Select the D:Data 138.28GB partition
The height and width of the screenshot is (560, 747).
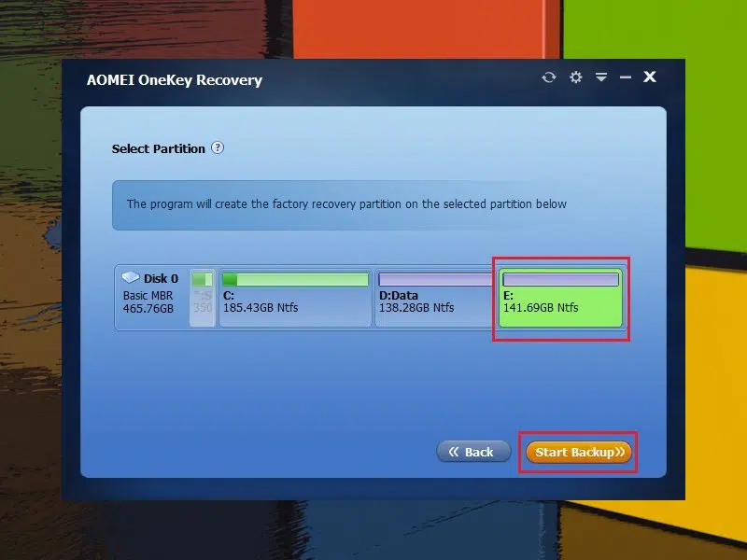pos(434,298)
